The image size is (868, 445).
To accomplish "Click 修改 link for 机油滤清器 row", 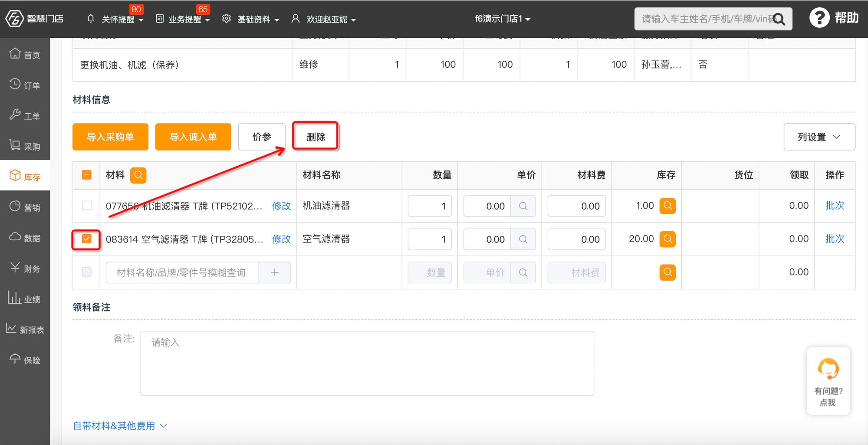I will (x=281, y=206).
